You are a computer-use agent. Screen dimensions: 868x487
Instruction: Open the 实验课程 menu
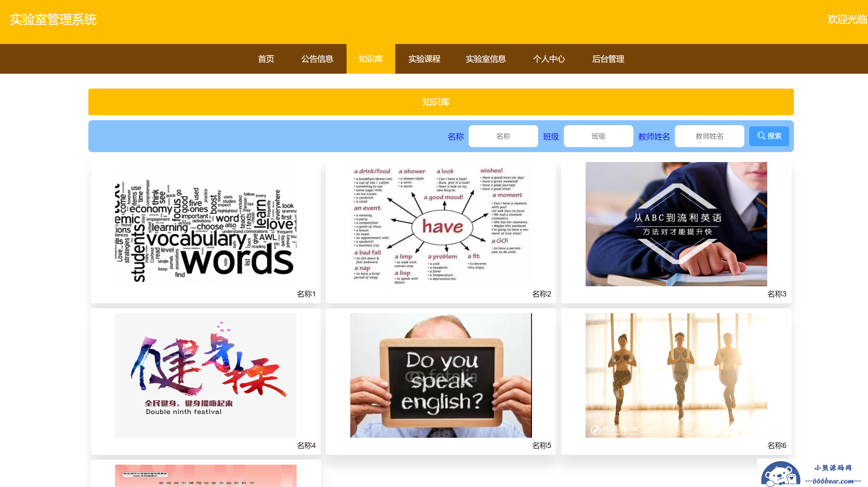point(424,59)
